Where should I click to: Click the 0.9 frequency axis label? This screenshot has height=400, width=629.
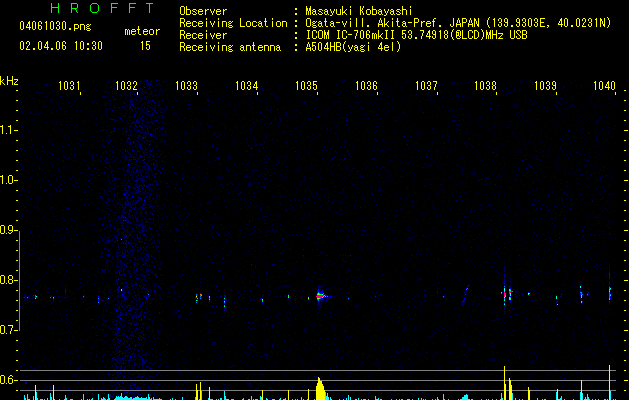tap(8, 230)
